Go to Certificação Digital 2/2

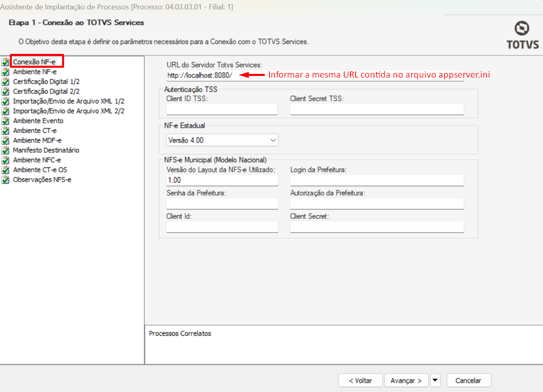coord(46,91)
